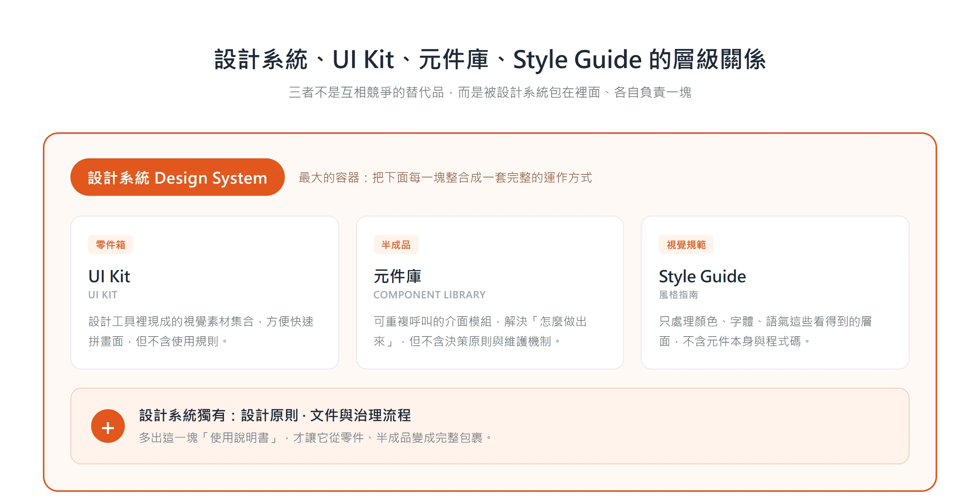This screenshot has width=980, height=501.
Task: Select the 視覺規範 tag
Action: click(686, 244)
